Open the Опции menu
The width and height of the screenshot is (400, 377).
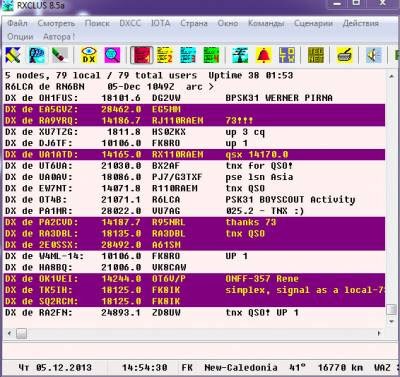[20, 37]
